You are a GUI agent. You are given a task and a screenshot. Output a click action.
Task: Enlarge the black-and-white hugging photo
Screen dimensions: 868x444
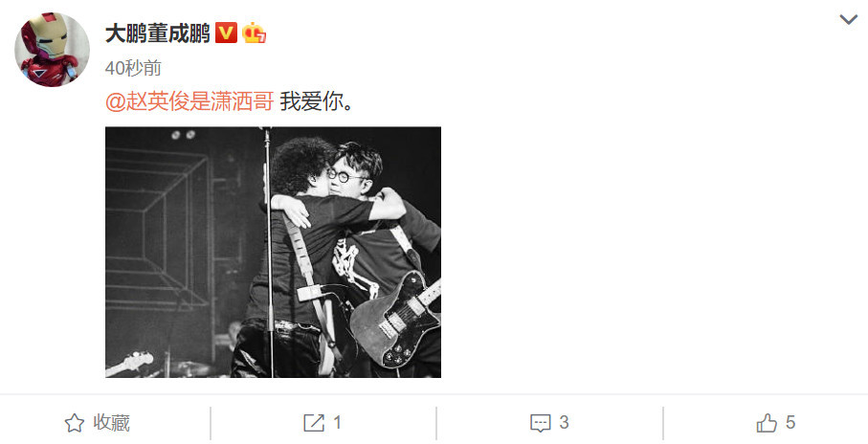[x=273, y=252]
